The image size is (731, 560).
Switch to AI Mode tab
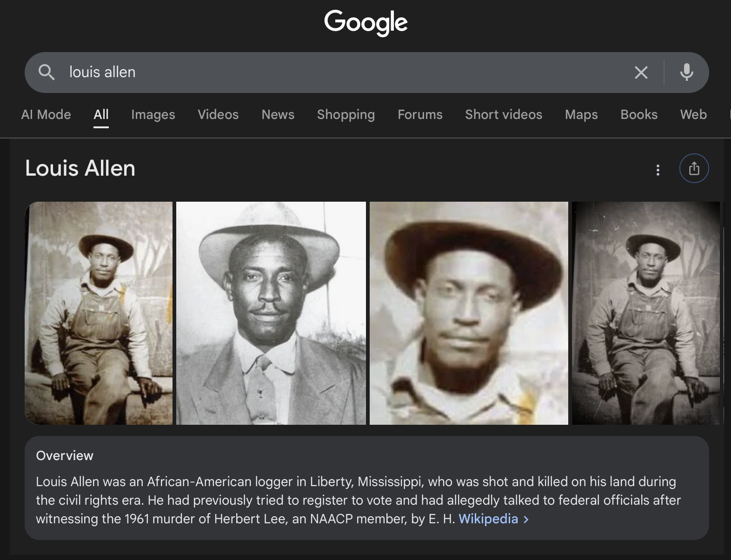[46, 114]
